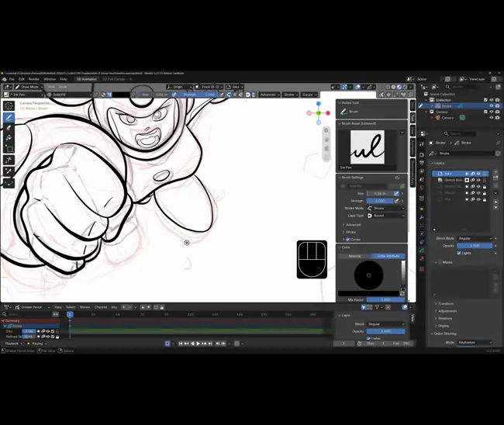This screenshot has height=425, width=504.
Task: Click the brush settings preset icon
Action: pos(397,178)
